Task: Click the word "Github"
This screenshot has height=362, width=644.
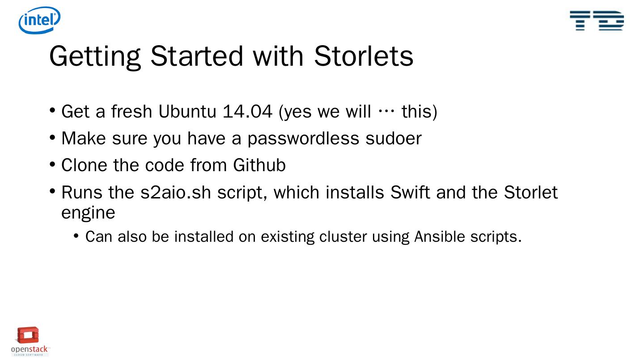Action: (259, 165)
